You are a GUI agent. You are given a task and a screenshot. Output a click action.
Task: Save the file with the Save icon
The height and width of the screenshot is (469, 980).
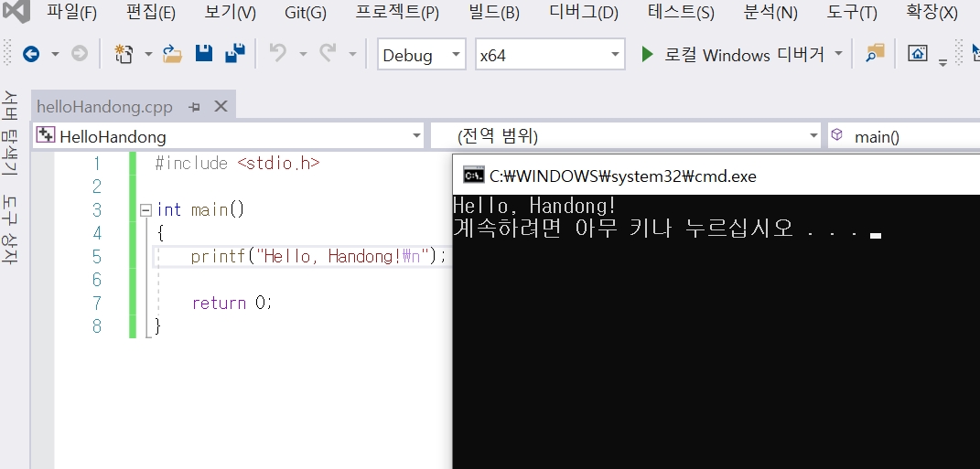[x=203, y=54]
